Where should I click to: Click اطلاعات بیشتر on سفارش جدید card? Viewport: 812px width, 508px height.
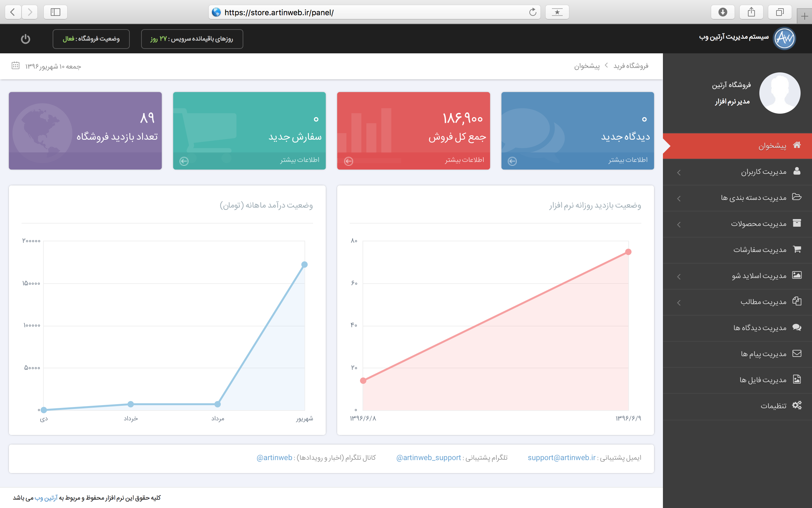[x=300, y=160]
